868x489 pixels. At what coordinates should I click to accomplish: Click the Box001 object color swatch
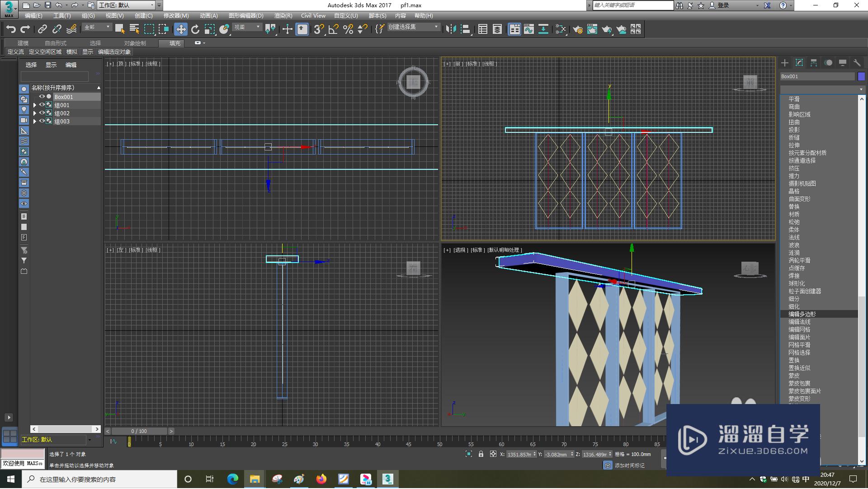[861, 76]
